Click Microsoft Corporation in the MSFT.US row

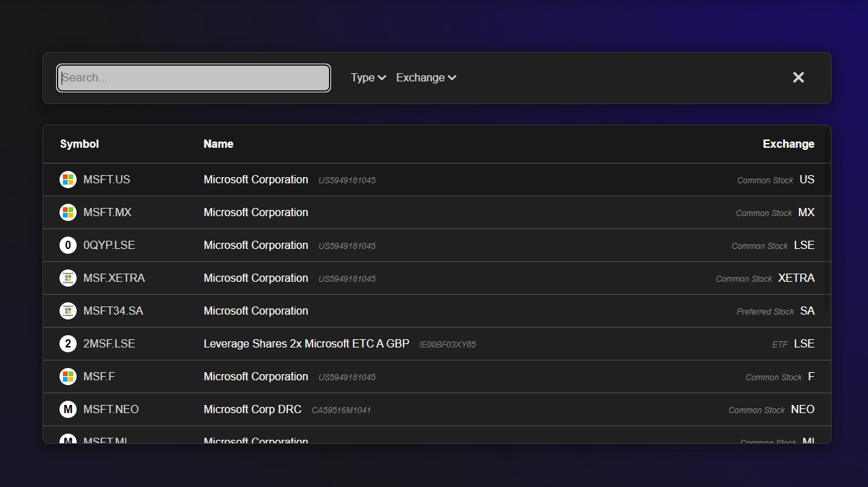click(256, 180)
